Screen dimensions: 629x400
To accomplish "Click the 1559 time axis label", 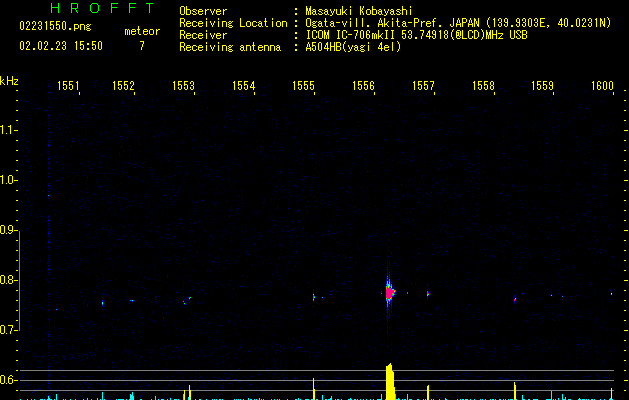I will click(x=542, y=86).
